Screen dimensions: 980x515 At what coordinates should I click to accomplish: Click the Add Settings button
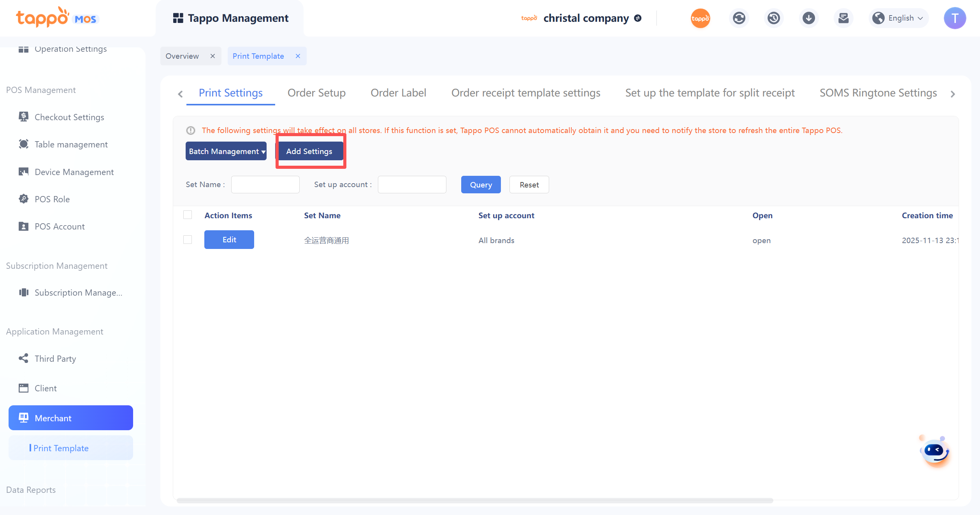point(309,151)
